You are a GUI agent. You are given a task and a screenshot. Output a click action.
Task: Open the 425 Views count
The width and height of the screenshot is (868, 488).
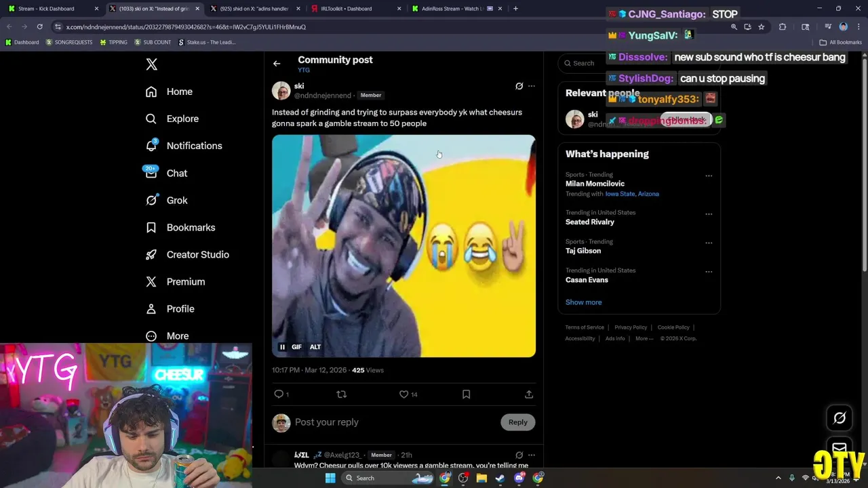point(368,370)
